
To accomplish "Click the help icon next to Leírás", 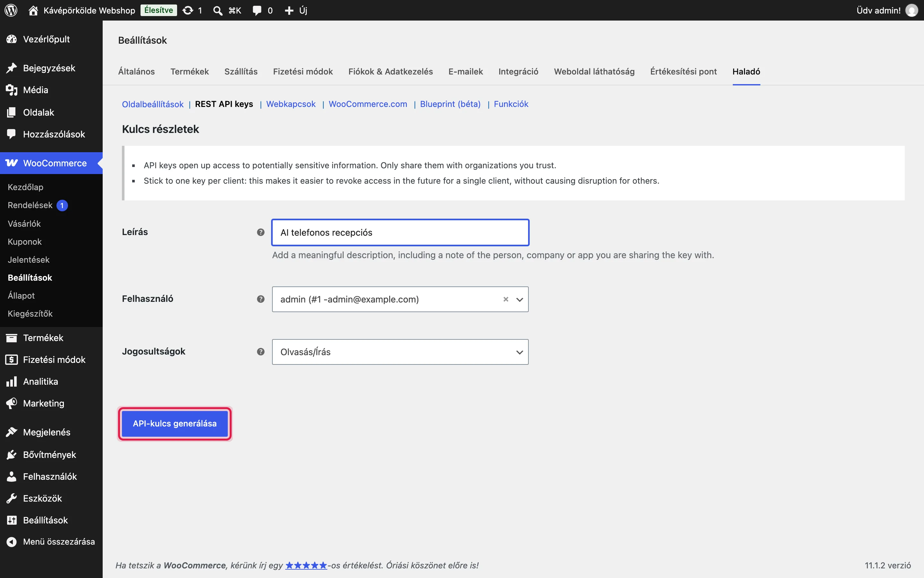I will [x=261, y=232].
